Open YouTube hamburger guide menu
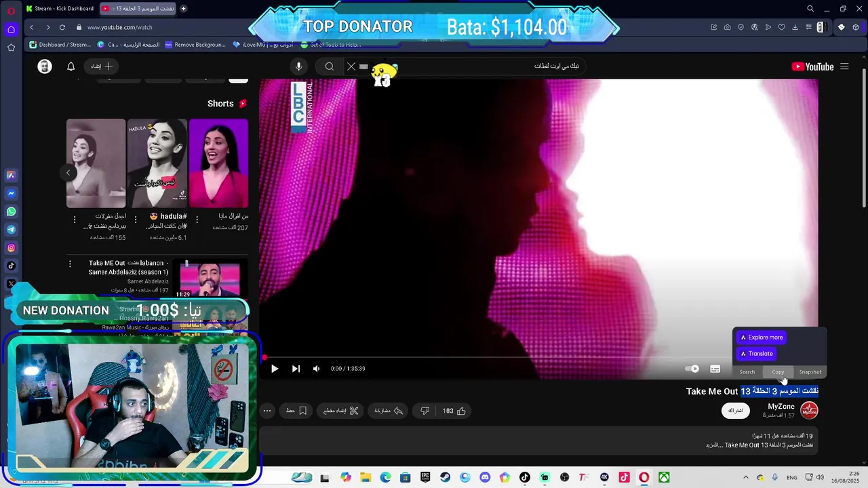 click(x=844, y=66)
